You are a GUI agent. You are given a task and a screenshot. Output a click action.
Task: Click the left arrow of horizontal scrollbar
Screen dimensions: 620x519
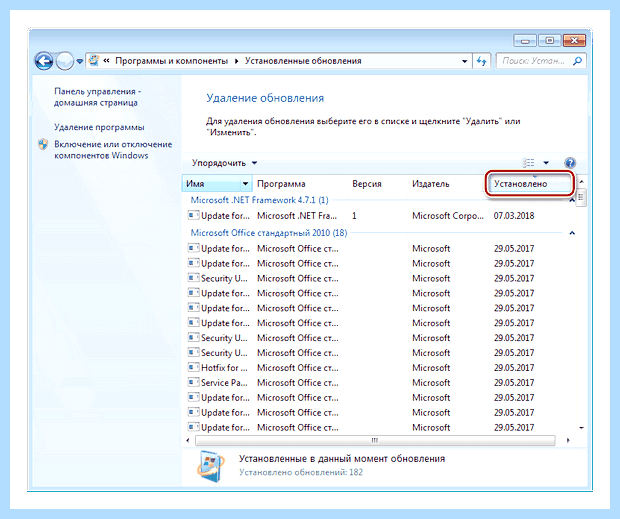pyautogui.click(x=188, y=440)
